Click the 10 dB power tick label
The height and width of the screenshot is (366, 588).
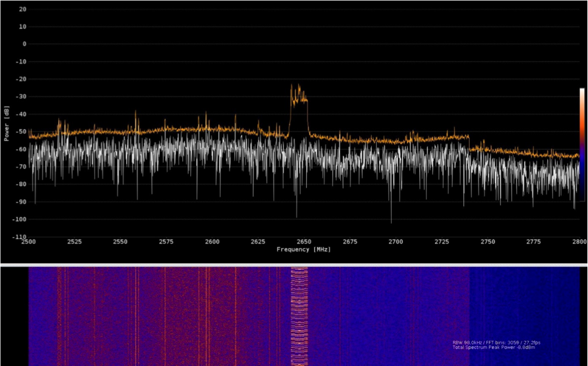[22, 27]
